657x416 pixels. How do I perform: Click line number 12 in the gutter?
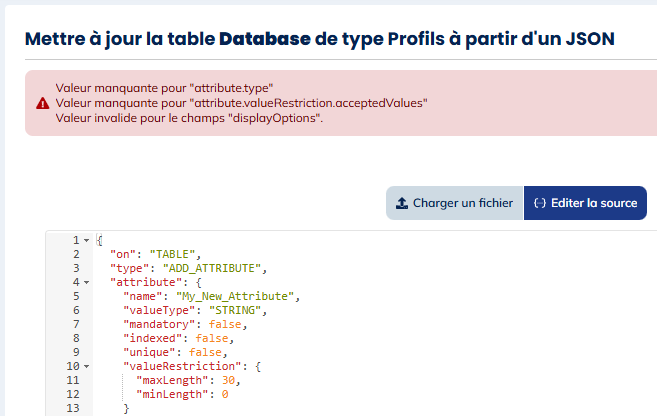click(x=72, y=395)
